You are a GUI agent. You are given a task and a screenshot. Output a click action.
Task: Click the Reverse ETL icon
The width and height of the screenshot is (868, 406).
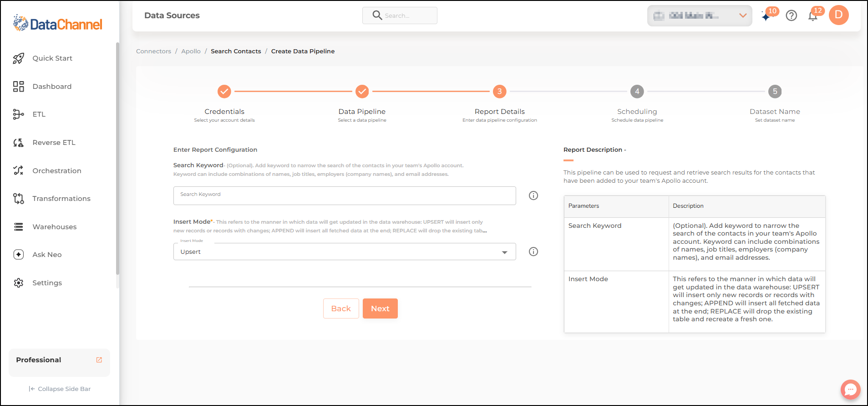18,143
